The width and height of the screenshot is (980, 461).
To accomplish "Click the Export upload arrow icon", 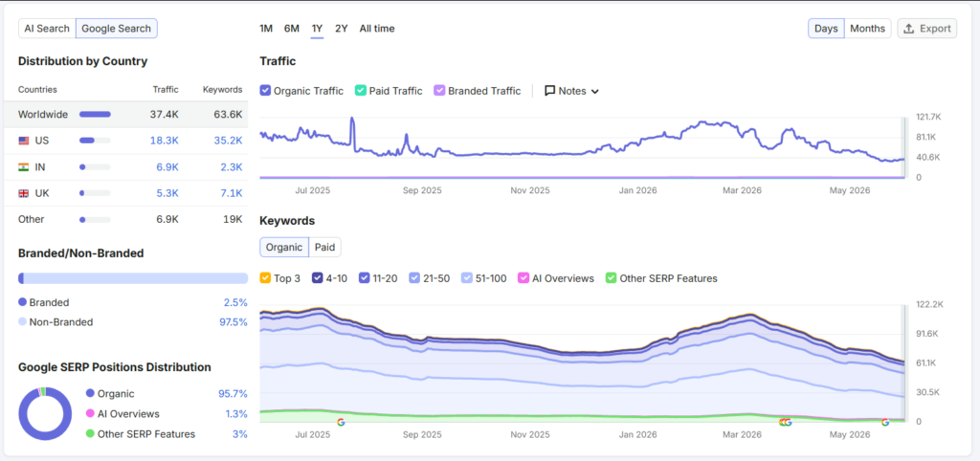I will [x=909, y=29].
